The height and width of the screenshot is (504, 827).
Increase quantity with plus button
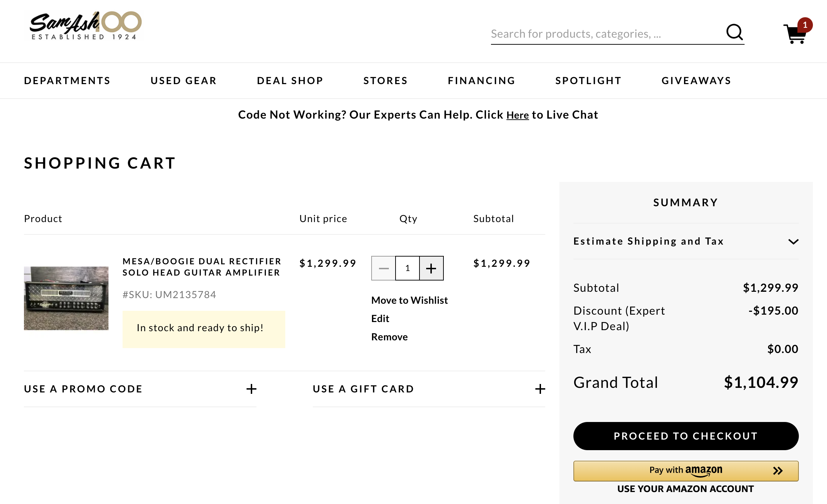click(431, 269)
